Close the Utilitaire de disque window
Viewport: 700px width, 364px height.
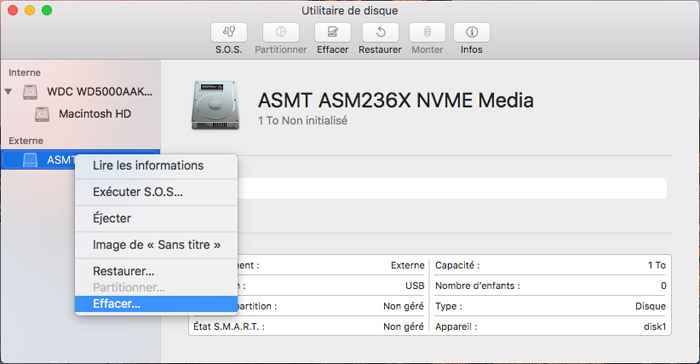pyautogui.click(x=13, y=10)
